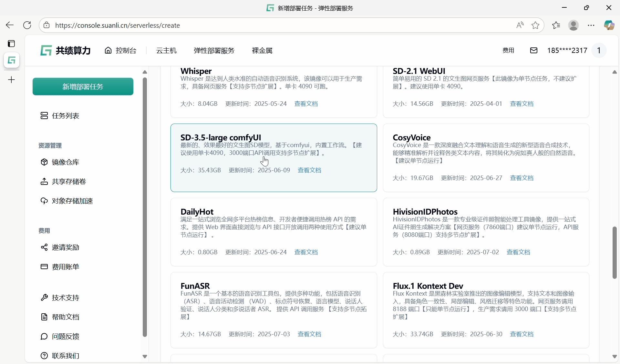
Task: Click the mail envelope icon in header
Action: point(534,50)
